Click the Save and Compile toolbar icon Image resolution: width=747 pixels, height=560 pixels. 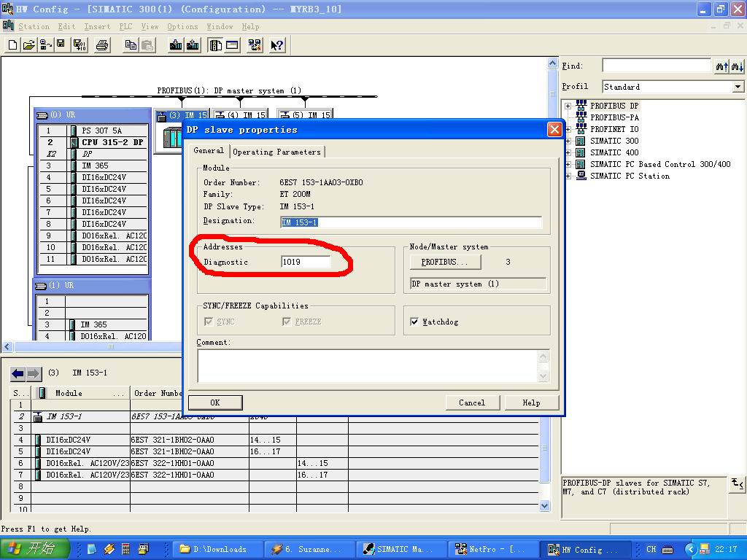tap(80, 45)
